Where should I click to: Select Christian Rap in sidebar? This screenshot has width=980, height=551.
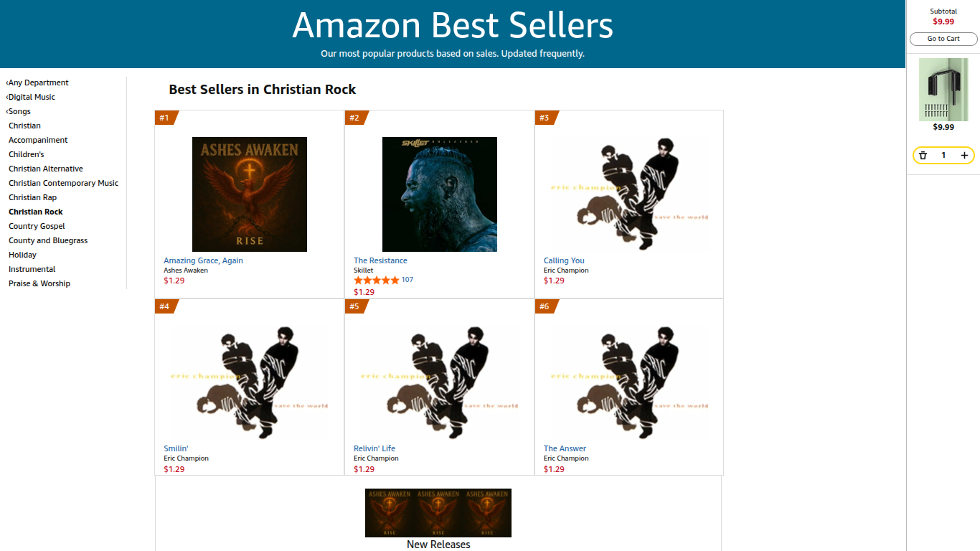pyautogui.click(x=32, y=197)
